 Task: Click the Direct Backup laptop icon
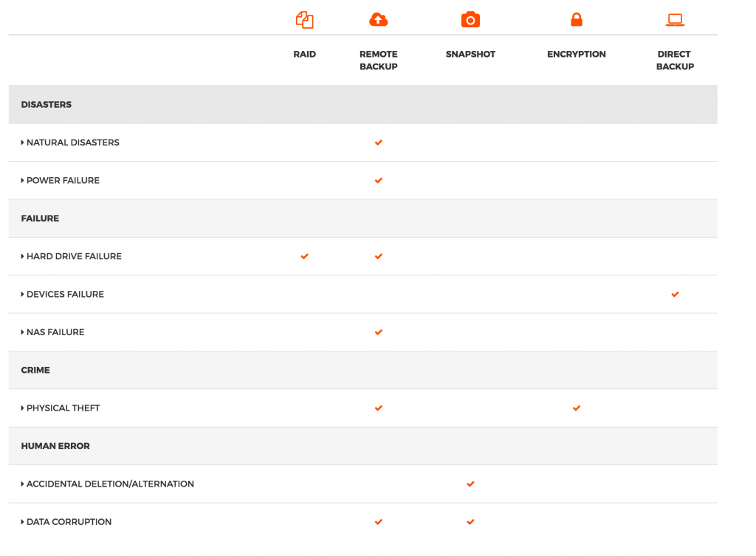coord(675,20)
